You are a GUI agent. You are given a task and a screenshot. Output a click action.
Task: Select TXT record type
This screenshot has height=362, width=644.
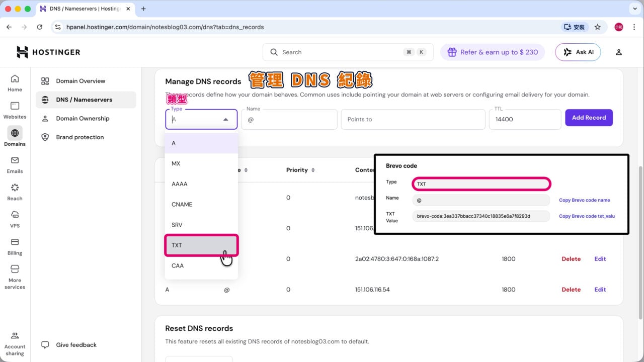click(x=201, y=245)
